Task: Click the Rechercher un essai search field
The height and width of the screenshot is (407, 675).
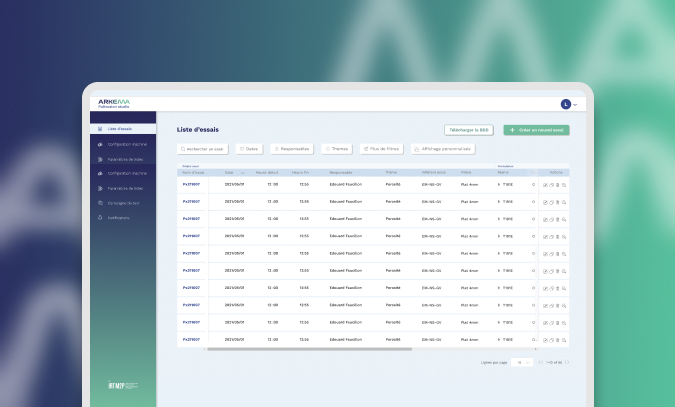Action: 203,149
